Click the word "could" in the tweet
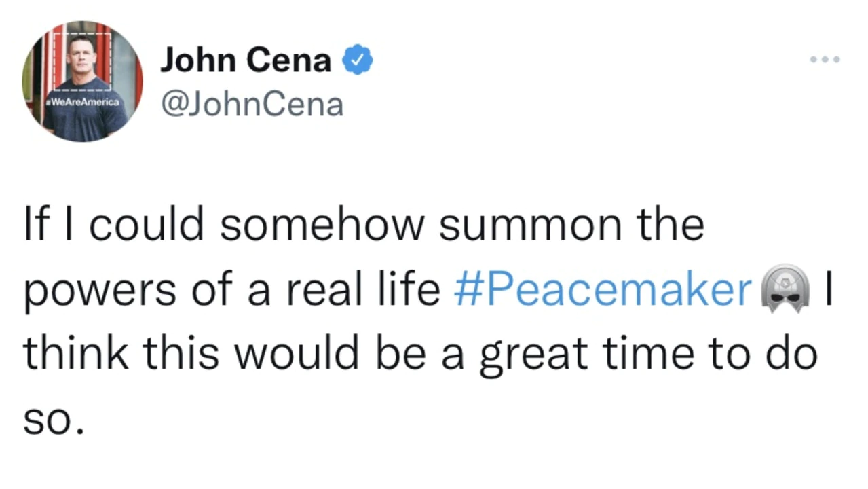The width and height of the screenshot is (868, 489). click(147, 225)
